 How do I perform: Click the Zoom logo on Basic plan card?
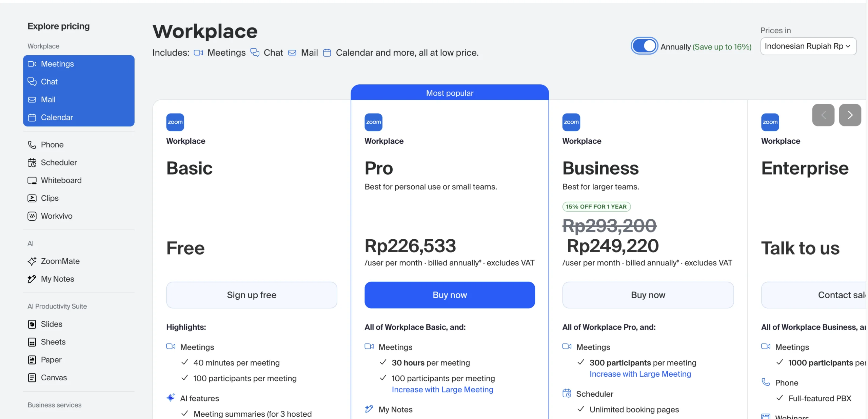coord(175,122)
